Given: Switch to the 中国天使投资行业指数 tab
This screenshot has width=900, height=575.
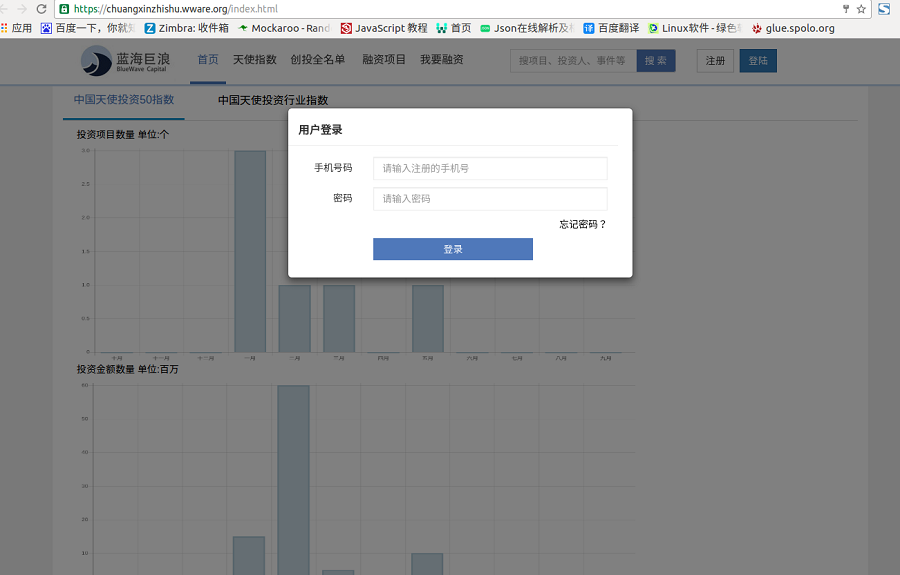Looking at the screenshot, I should coord(273,100).
